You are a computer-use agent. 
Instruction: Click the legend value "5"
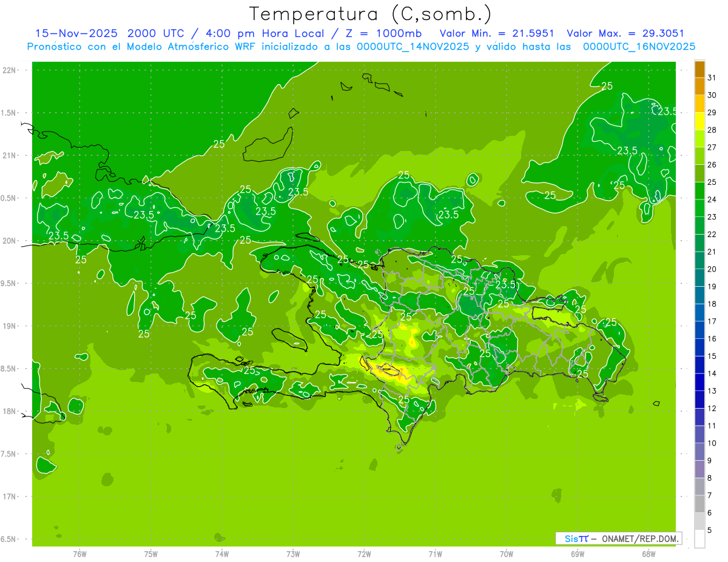[710, 530]
